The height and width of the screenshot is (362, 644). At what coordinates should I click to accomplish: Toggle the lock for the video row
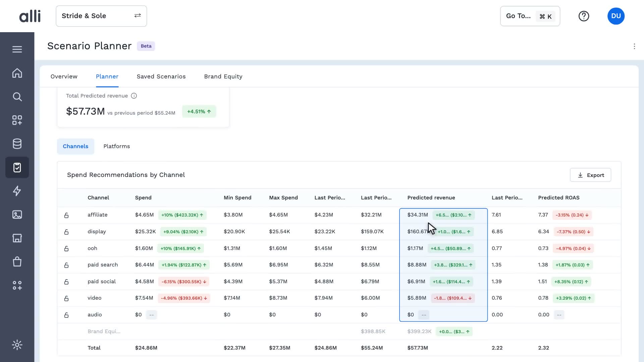tap(66, 298)
